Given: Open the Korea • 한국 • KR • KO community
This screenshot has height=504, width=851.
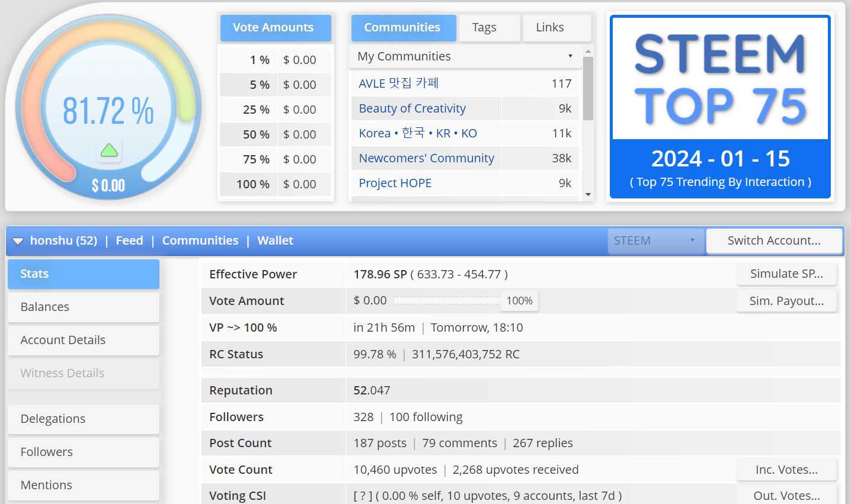Looking at the screenshot, I should pos(418,133).
